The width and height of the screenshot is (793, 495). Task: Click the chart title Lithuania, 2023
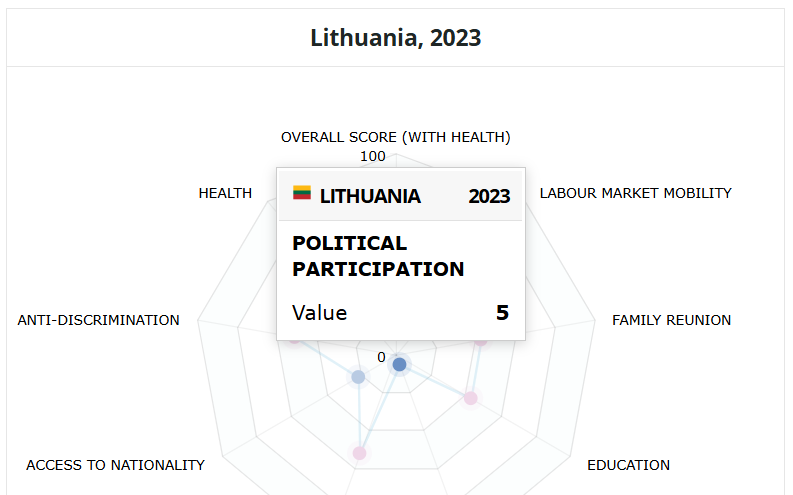click(395, 38)
